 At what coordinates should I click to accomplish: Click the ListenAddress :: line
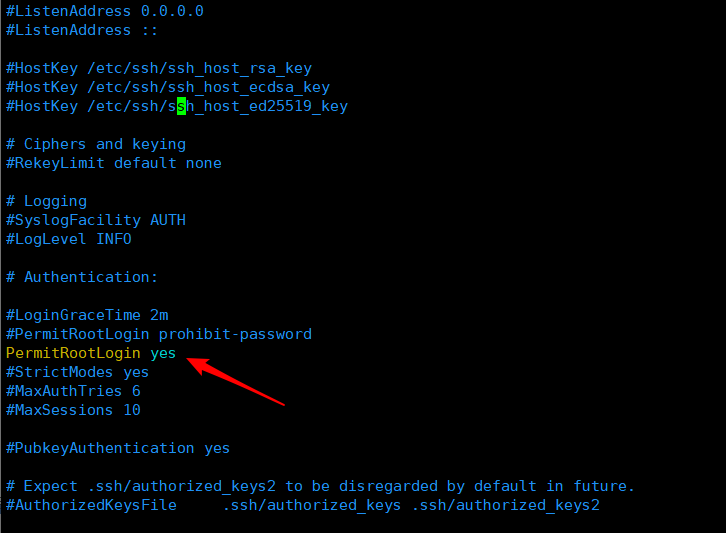pyautogui.click(x=68, y=30)
